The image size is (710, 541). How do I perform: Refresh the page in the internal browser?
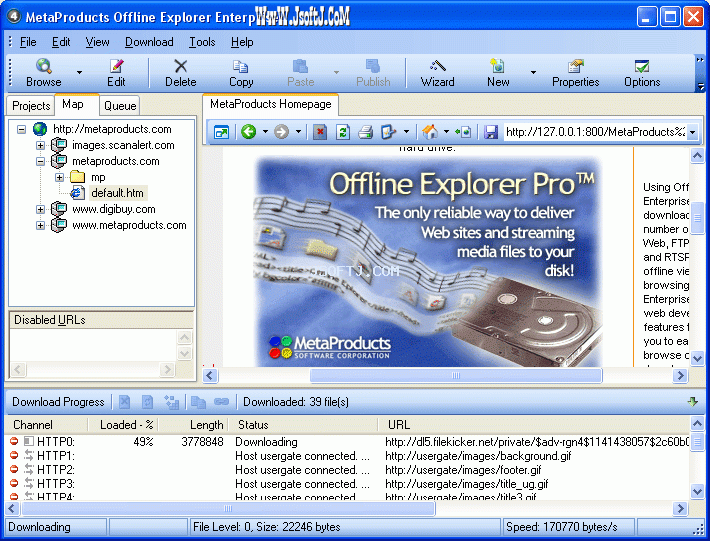coord(343,132)
